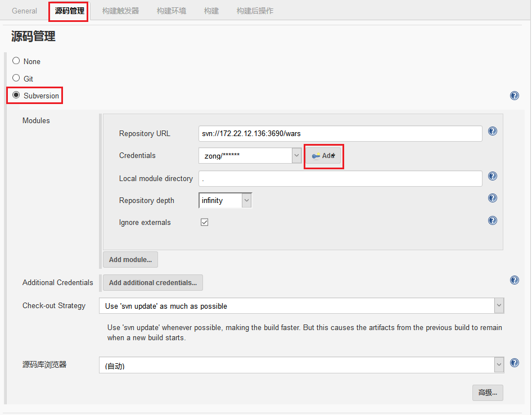Click the Add module... button
The width and height of the screenshot is (532, 415).
point(130,260)
